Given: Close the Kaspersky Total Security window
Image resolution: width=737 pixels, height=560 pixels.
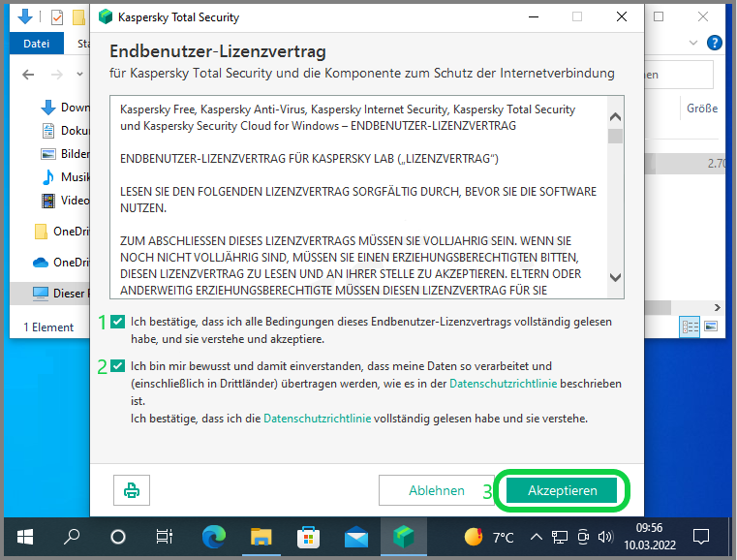Looking at the screenshot, I should pos(622,16).
